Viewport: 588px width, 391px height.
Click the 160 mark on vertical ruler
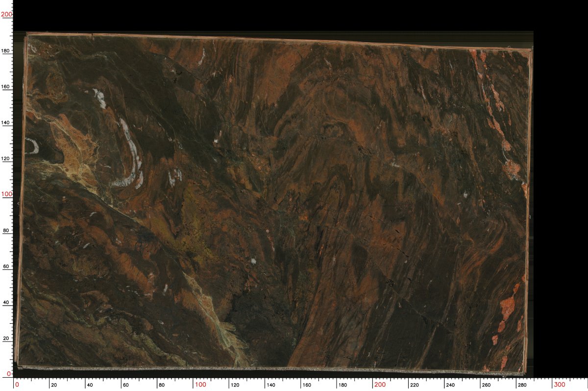click(x=6, y=86)
